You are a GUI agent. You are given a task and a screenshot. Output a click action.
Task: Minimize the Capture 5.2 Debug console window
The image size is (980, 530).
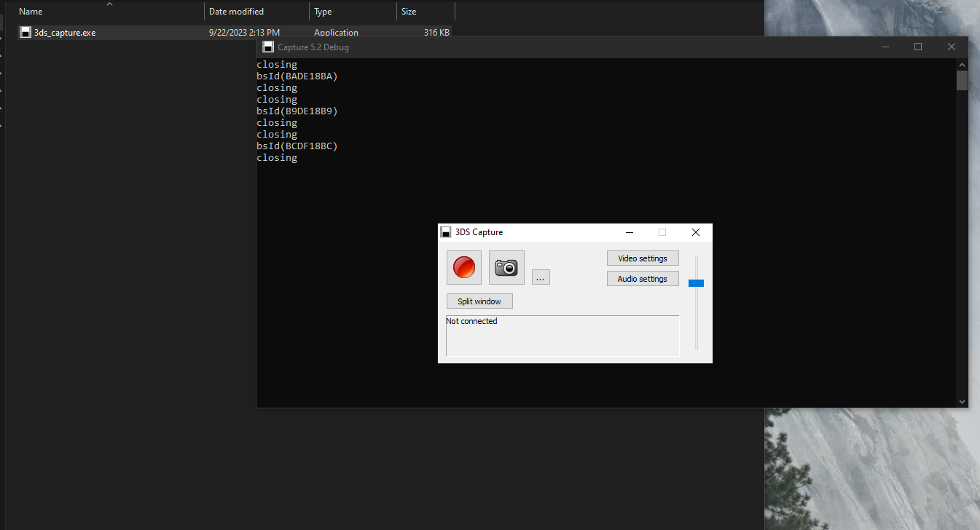click(x=885, y=47)
